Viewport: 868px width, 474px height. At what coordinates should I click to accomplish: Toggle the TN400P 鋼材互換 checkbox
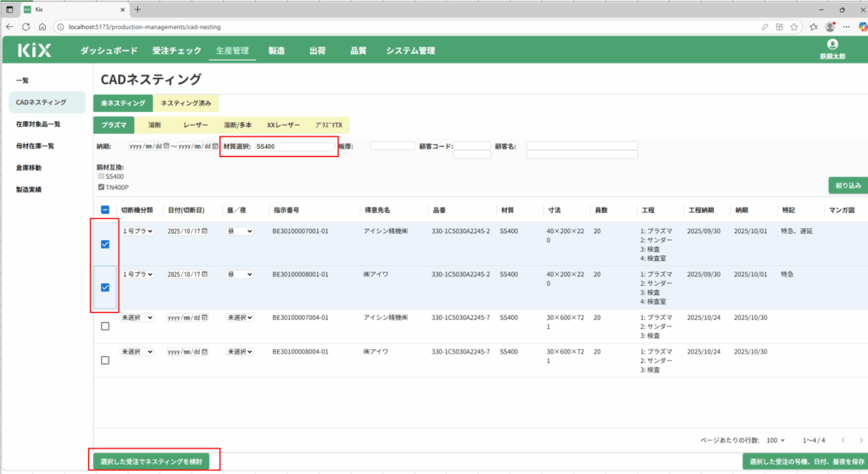tap(102, 187)
